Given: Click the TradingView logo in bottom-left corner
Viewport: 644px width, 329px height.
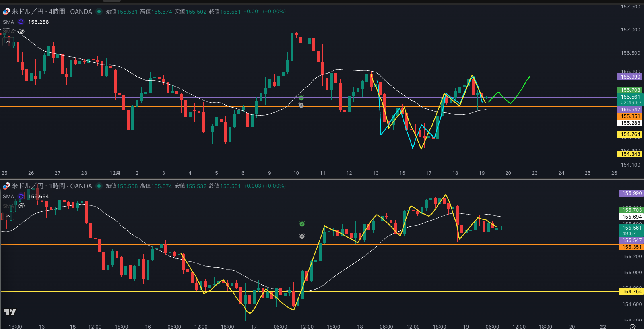Looking at the screenshot, I should point(10,312).
